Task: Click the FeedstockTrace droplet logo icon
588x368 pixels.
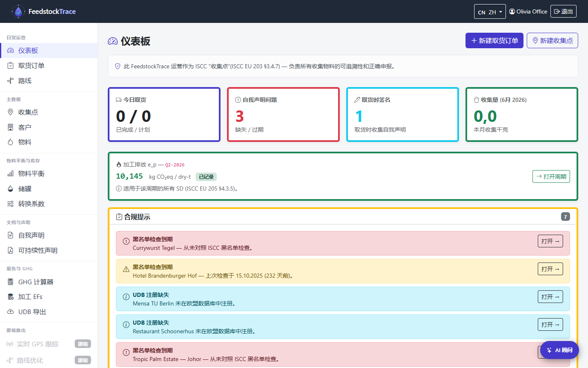Action: click(18, 11)
